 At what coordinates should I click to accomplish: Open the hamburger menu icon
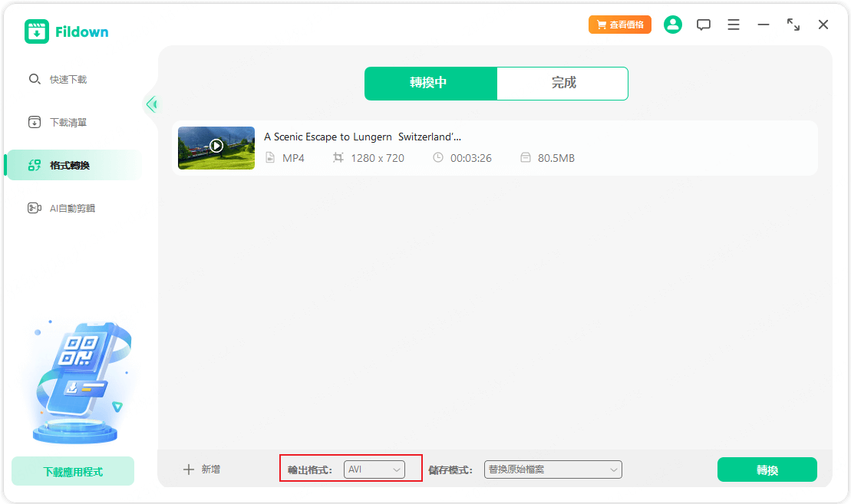(734, 25)
